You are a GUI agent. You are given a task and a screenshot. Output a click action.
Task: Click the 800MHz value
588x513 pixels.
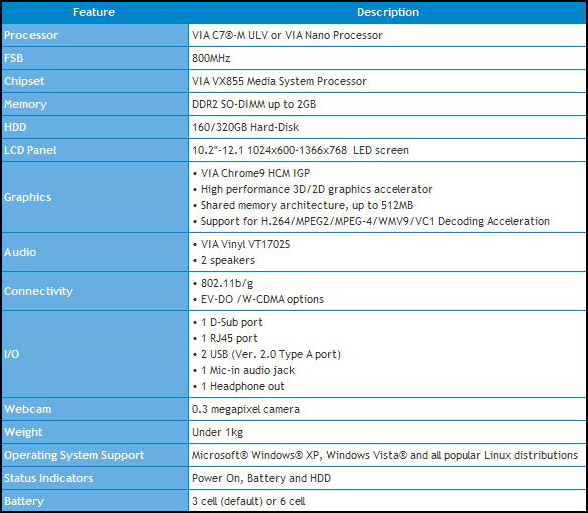click(x=211, y=58)
